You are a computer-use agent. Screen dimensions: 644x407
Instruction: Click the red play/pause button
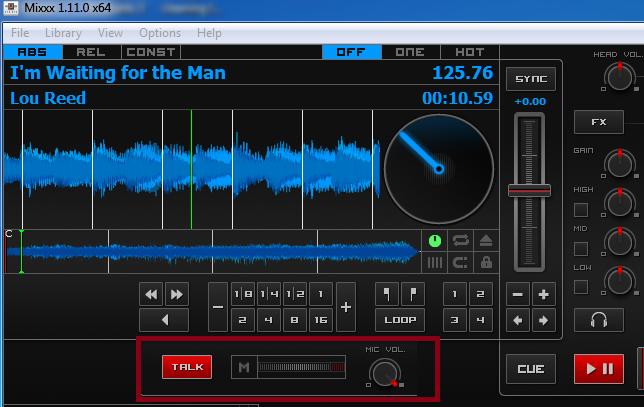599,369
